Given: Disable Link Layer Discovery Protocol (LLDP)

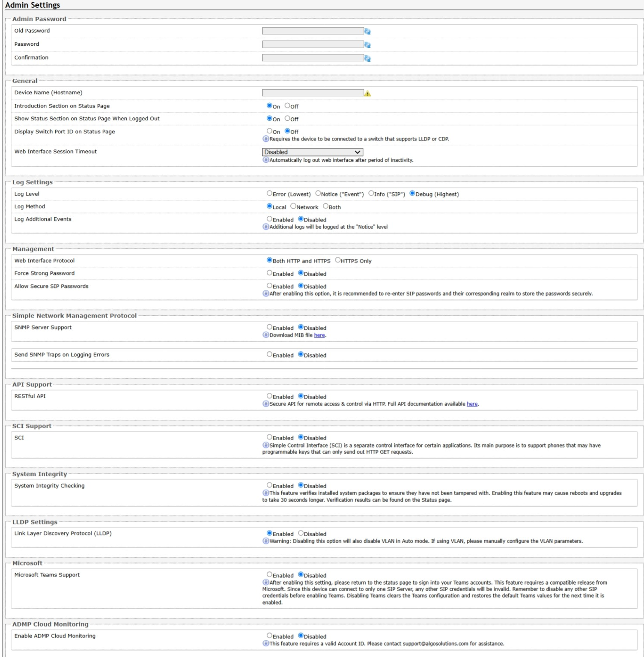Looking at the screenshot, I should [301, 533].
